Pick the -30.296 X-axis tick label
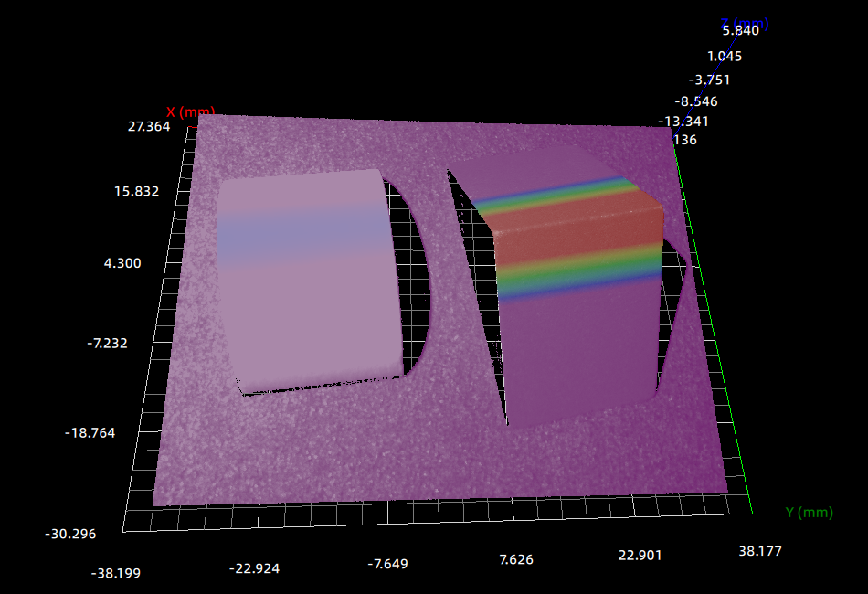 [x=70, y=533]
